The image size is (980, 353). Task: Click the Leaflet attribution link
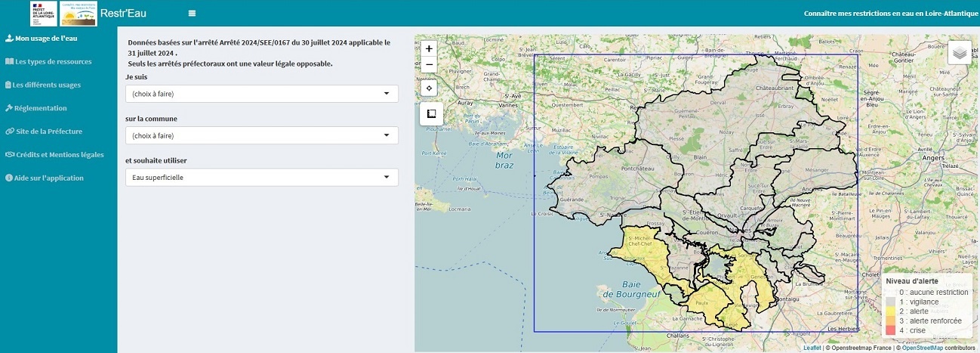coord(812,348)
